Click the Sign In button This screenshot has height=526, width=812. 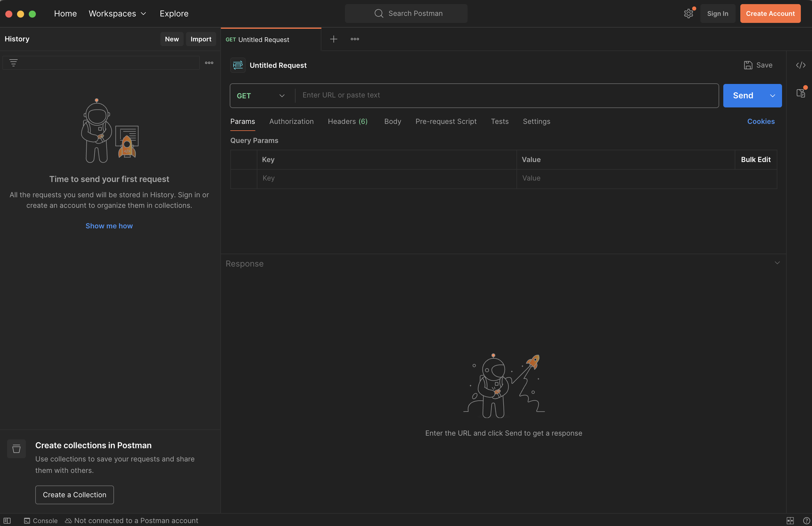pyautogui.click(x=718, y=14)
